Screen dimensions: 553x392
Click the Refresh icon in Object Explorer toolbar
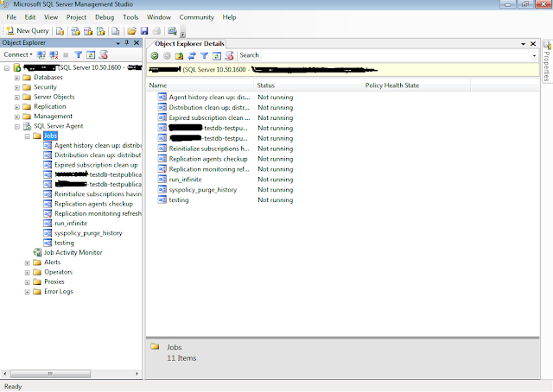(x=91, y=55)
